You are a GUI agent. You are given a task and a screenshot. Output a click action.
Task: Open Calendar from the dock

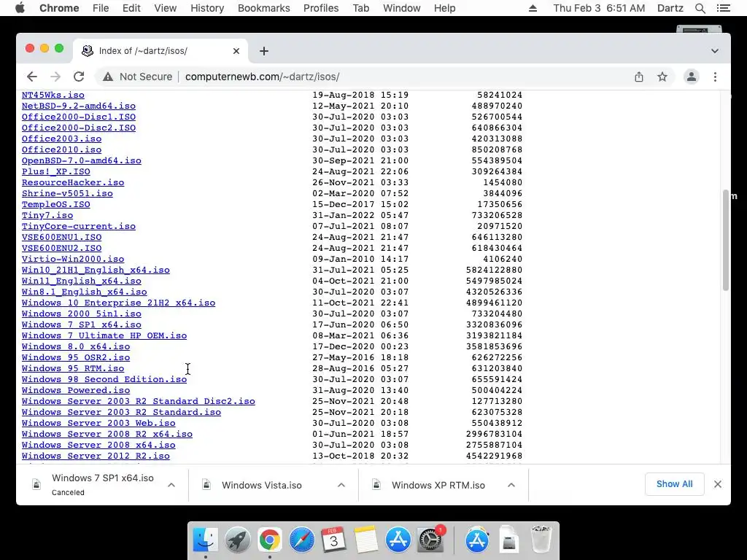click(333, 540)
